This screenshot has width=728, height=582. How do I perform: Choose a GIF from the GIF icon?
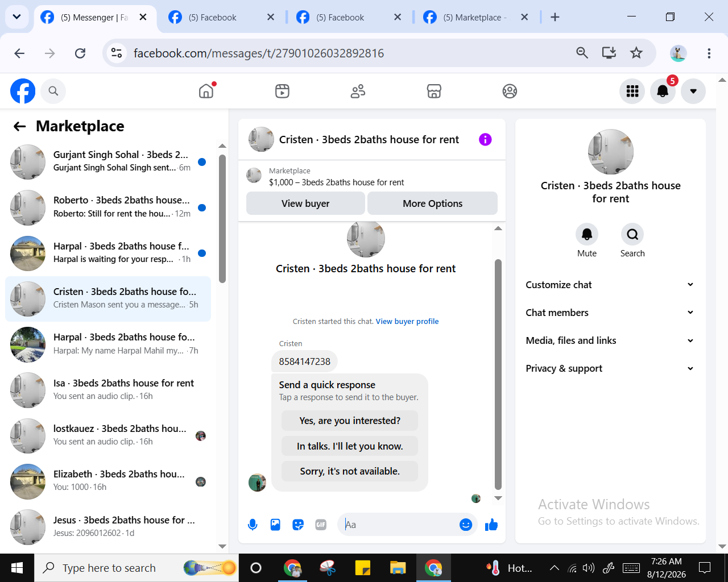[x=321, y=525]
